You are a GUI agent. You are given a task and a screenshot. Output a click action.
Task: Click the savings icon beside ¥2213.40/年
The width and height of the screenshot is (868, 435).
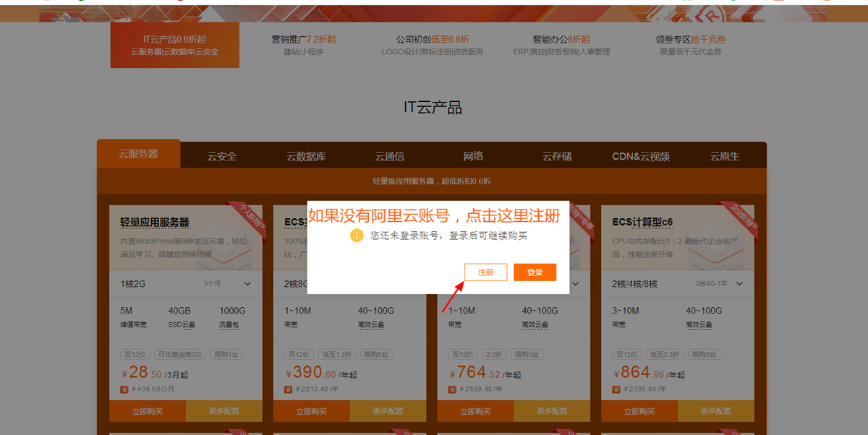288,389
